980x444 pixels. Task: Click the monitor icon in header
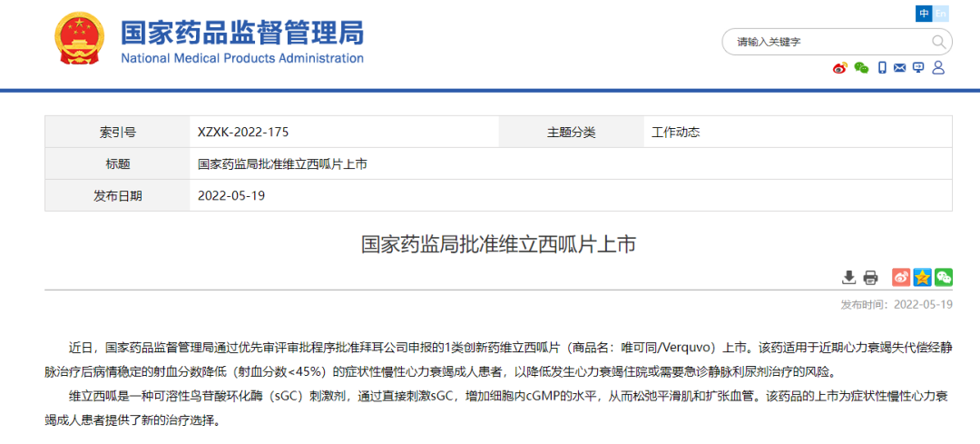(x=918, y=68)
